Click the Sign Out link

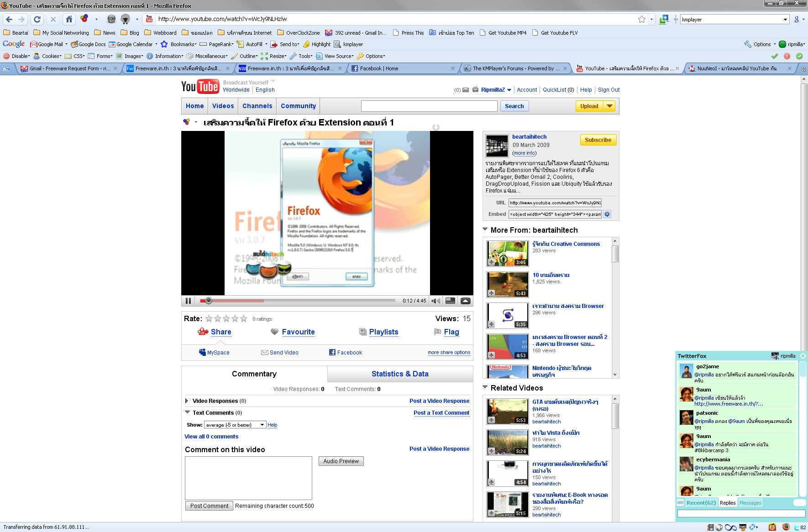pyautogui.click(x=609, y=90)
